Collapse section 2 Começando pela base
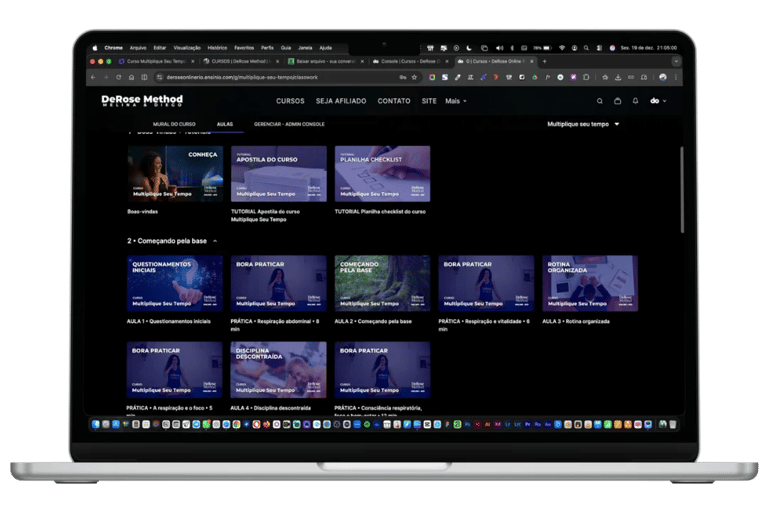 (x=215, y=241)
